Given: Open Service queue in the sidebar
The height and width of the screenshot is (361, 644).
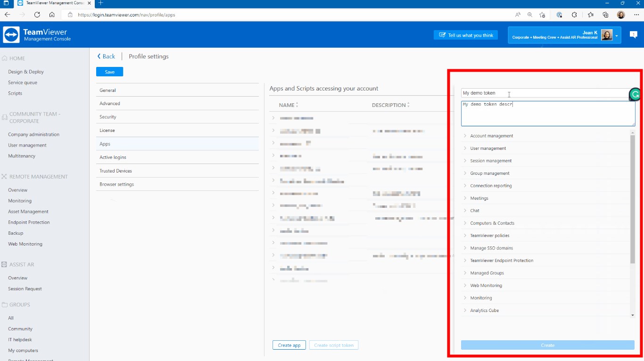Looking at the screenshot, I should (23, 82).
